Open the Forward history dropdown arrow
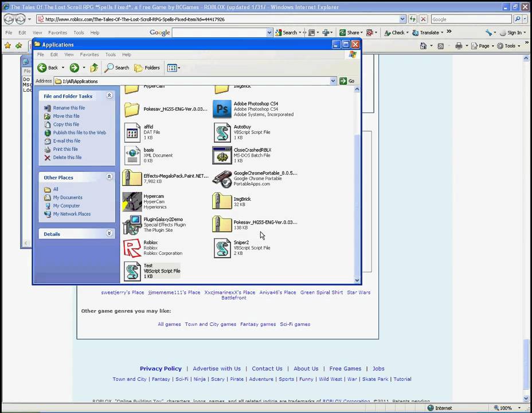 84,68
